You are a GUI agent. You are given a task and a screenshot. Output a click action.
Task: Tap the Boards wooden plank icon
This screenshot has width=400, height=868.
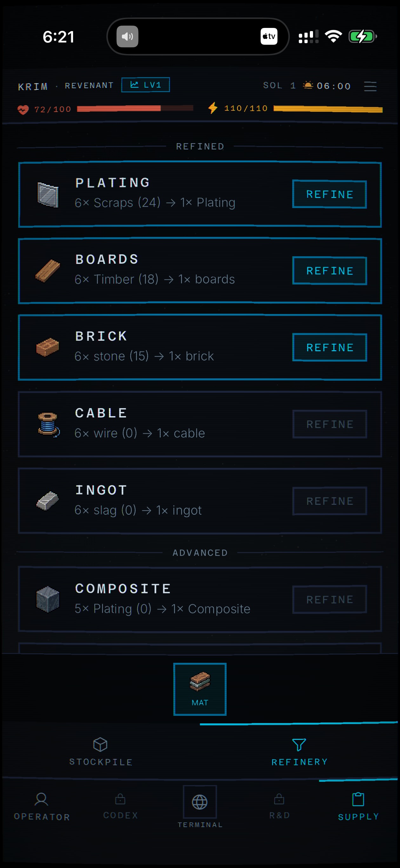[48, 271]
